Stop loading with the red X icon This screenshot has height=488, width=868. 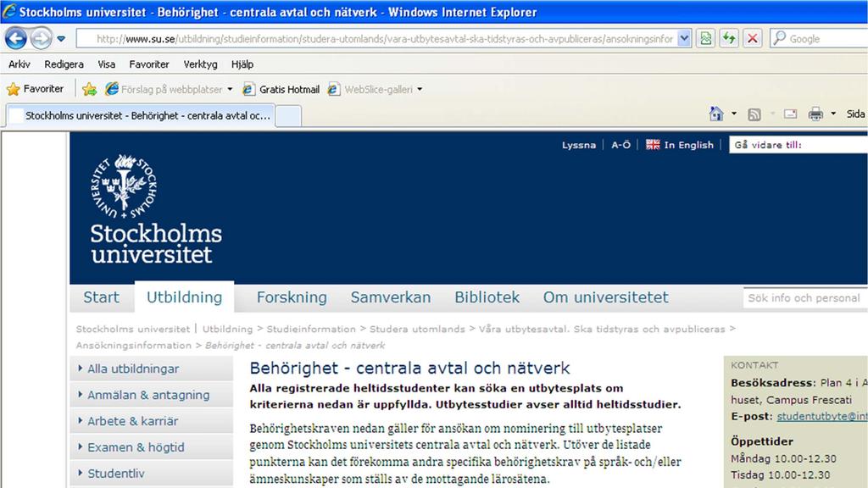coord(753,39)
